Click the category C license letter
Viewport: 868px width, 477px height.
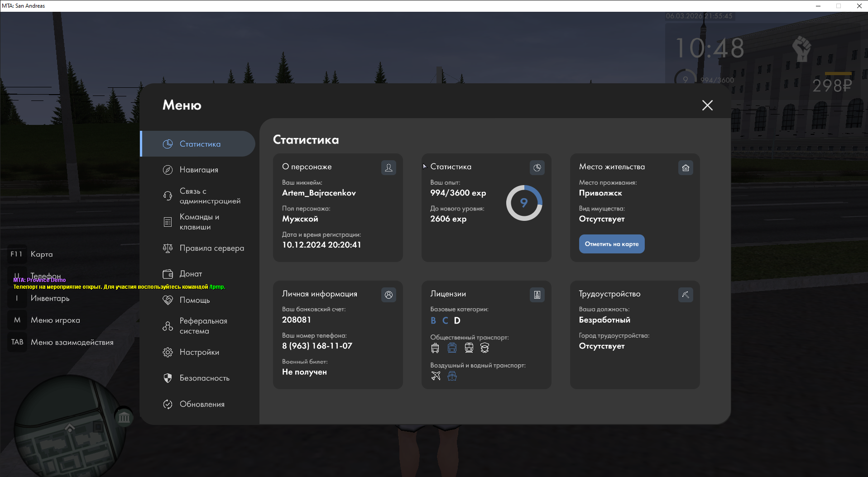445,320
